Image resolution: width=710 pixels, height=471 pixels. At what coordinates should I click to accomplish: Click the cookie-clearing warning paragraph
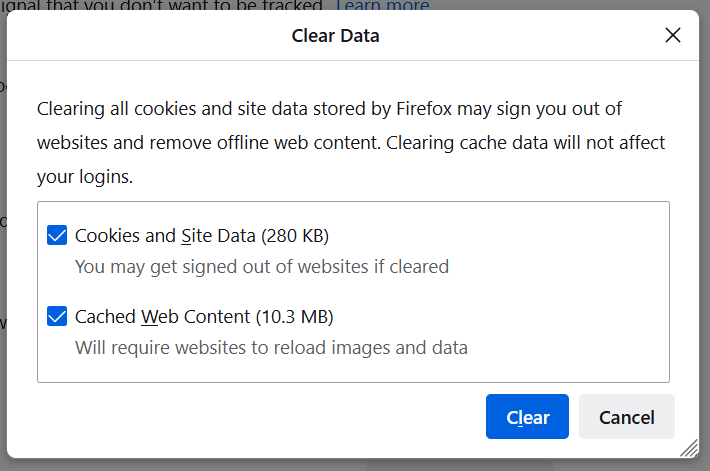(x=350, y=143)
